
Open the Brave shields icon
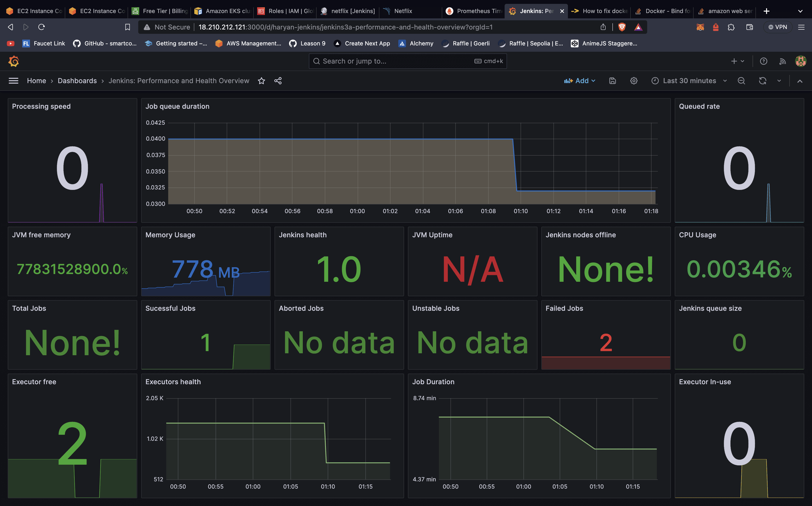pyautogui.click(x=622, y=27)
